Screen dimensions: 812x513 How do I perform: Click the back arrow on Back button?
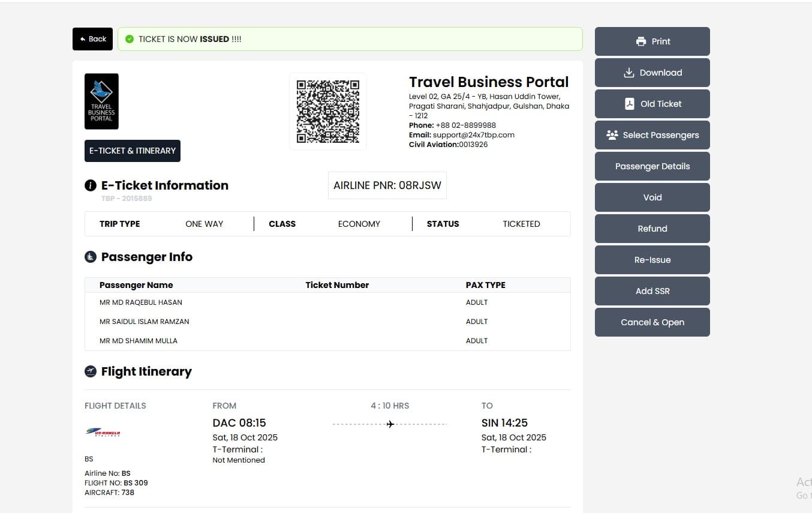tap(82, 38)
